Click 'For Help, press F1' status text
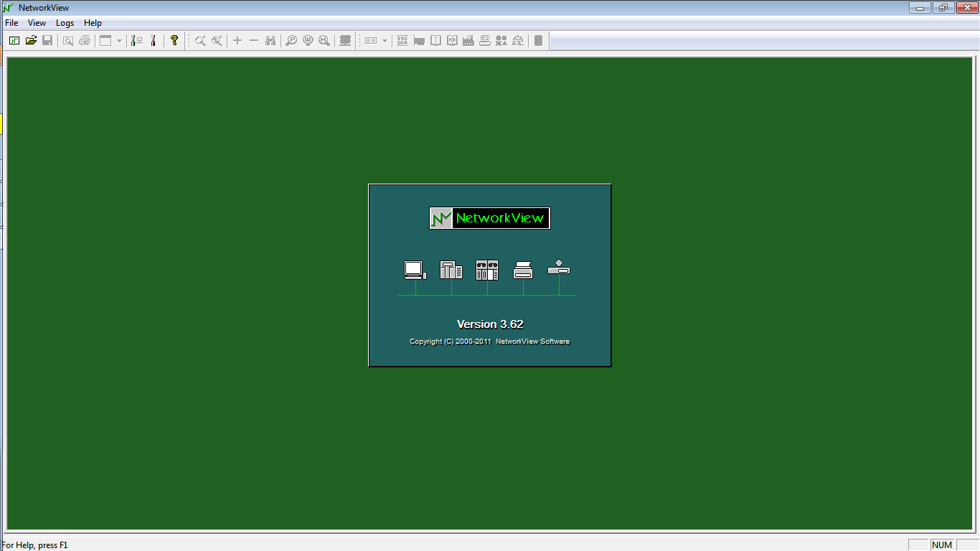This screenshot has width=980, height=551. (x=34, y=545)
